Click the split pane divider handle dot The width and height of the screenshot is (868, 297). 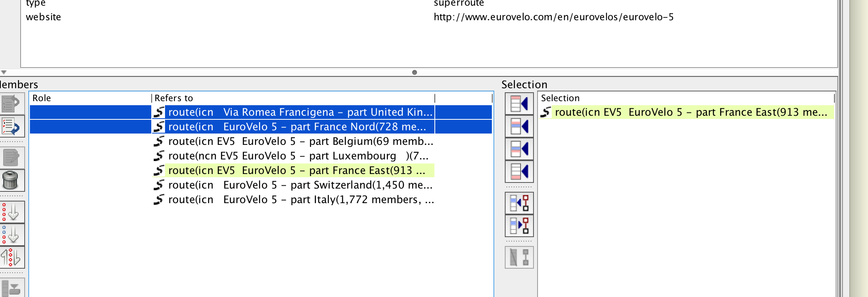click(415, 72)
